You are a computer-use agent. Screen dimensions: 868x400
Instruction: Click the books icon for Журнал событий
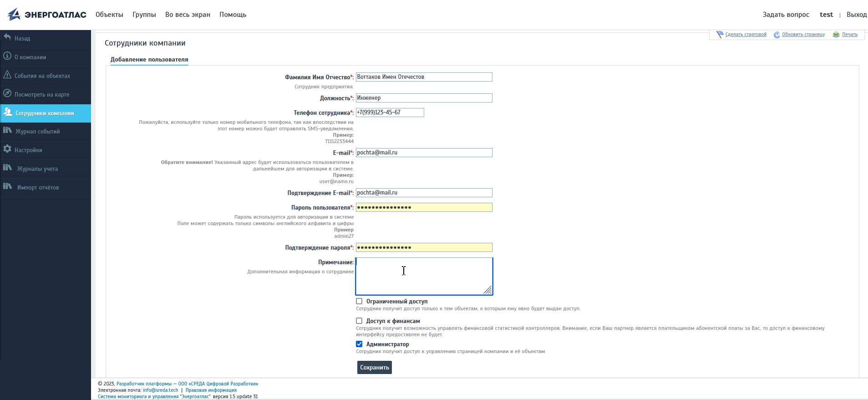click(8, 130)
